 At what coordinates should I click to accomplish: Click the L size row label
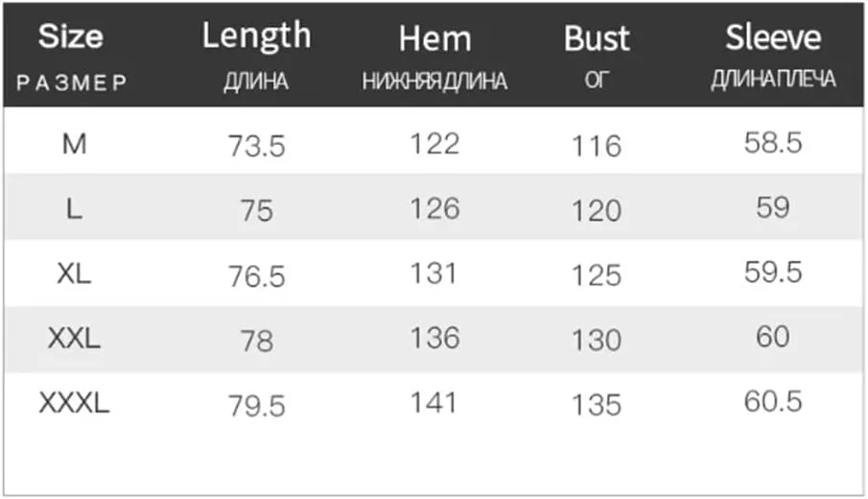pos(74,209)
